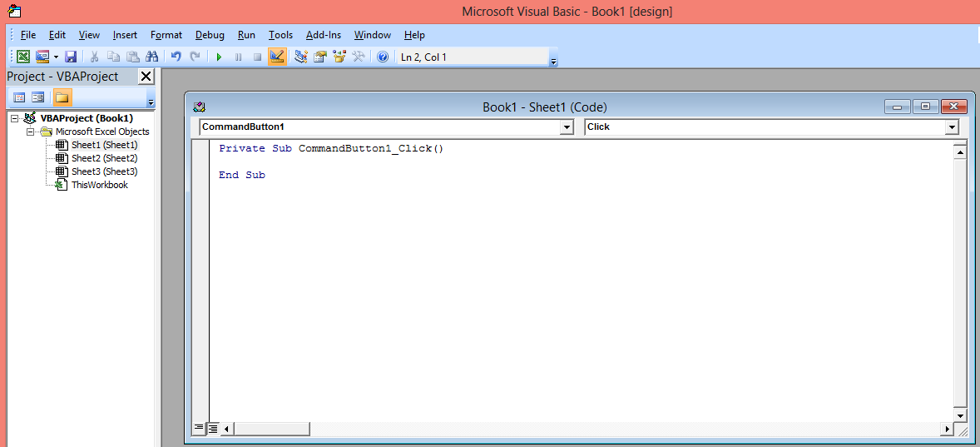Screen dimensions: 980x447
Task: Open the Edit menu
Action: [x=57, y=35]
